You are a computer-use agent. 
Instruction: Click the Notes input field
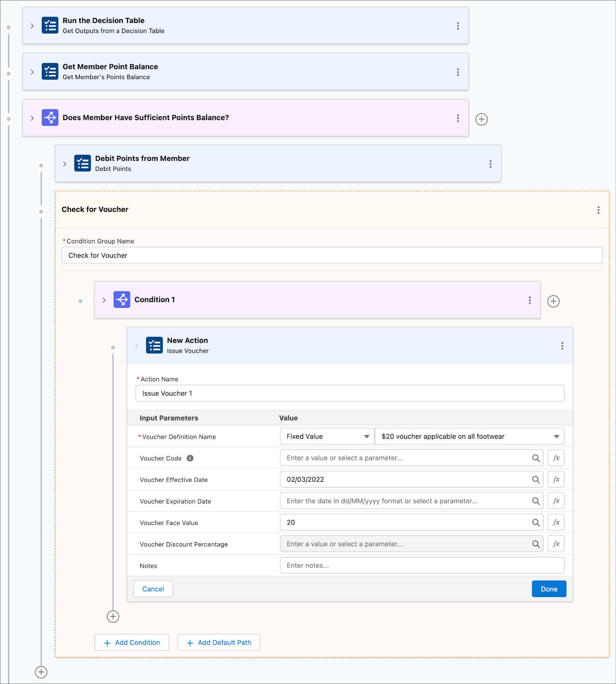(x=422, y=565)
